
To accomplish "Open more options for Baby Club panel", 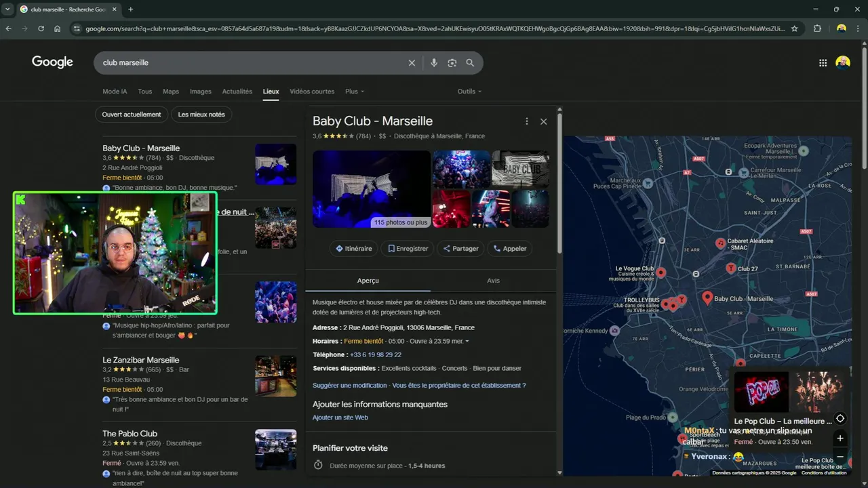I will tap(527, 121).
